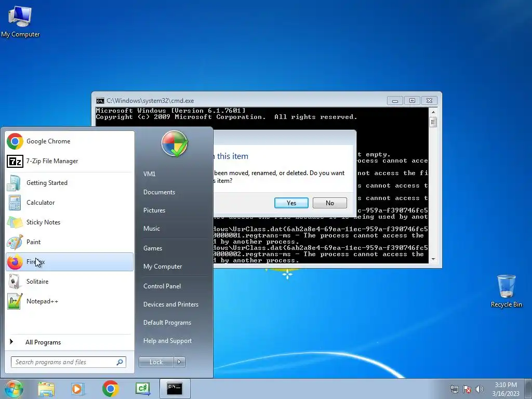Select My Computer desktop icon

pyautogui.click(x=20, y=21)
